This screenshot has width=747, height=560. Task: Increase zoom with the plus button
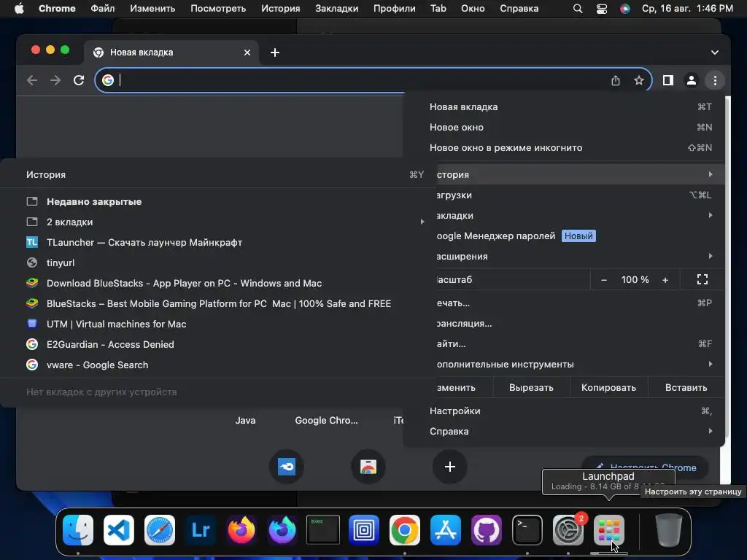[665, 280]
